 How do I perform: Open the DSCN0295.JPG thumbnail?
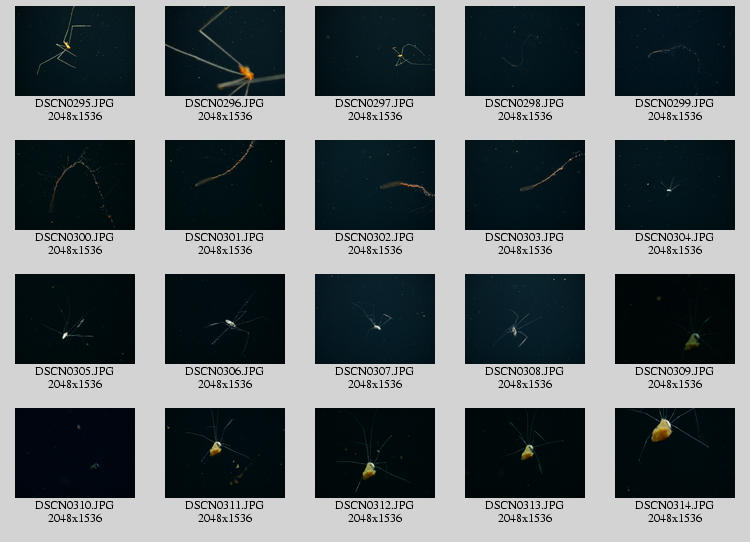75,51
